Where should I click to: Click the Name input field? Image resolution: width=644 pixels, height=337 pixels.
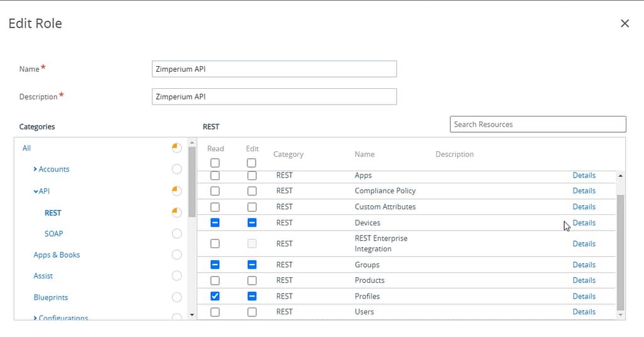tap(274, 69)
